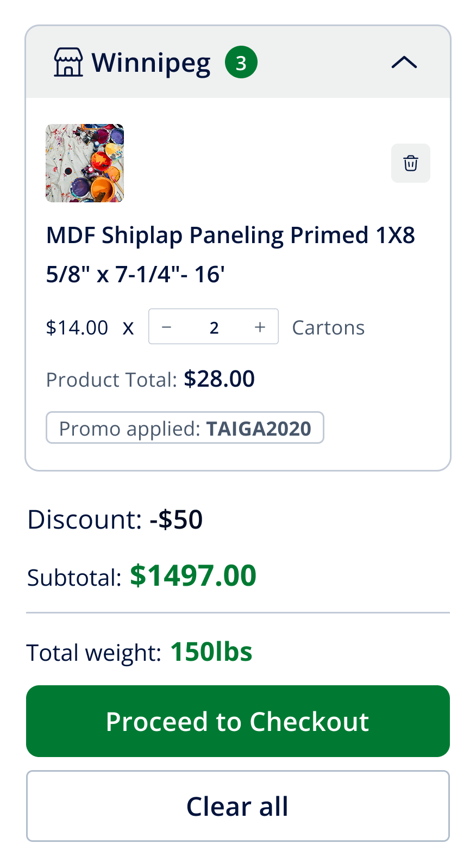Screen dimensions: 476x868
Task: Click the quantity field showing 2
Action: 214,327
